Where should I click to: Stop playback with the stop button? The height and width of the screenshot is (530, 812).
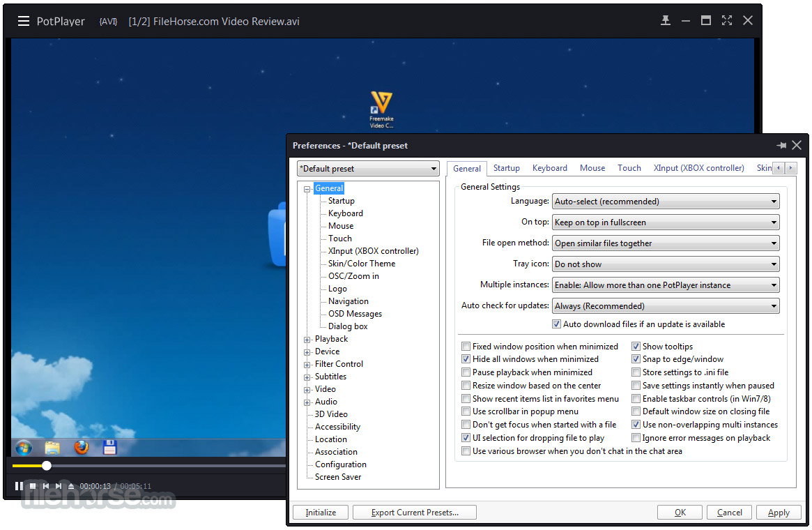[x=33, y=486]
